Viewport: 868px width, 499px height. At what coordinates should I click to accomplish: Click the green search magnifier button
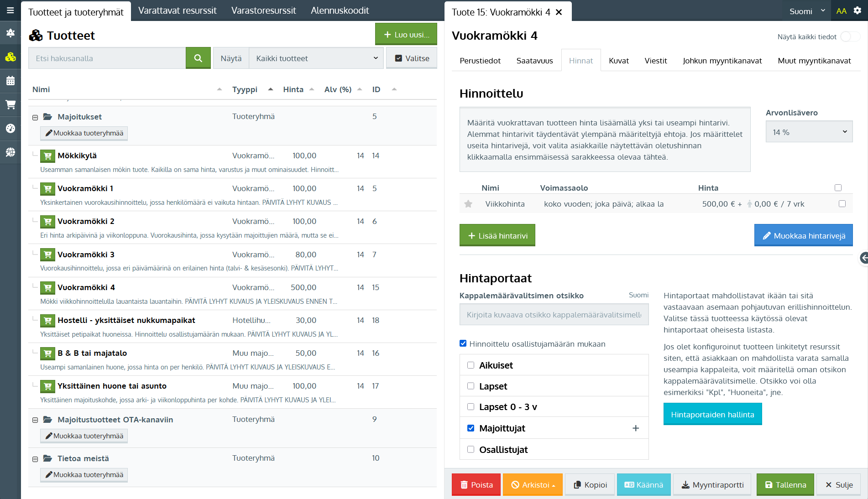198,58
